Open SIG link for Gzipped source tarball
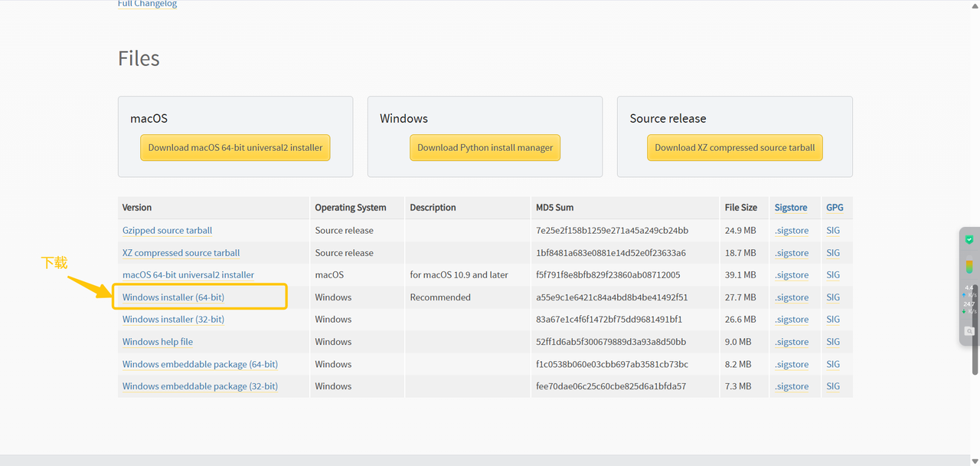This screenshot has height=466, width=980. coord(832,231)
